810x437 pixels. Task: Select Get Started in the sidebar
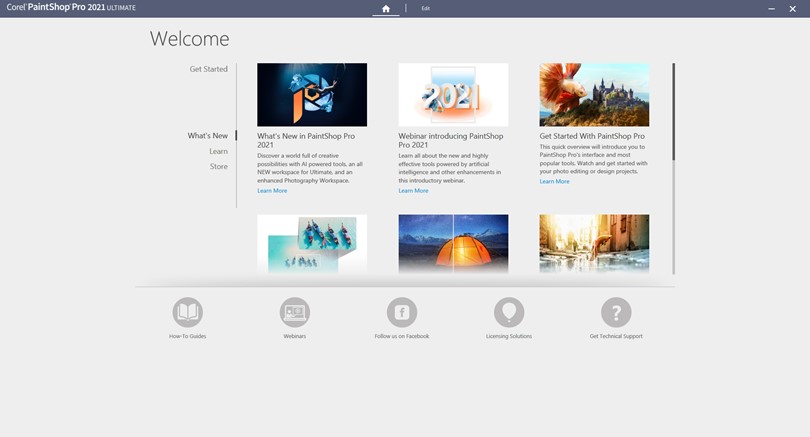[x=208, y=69]
